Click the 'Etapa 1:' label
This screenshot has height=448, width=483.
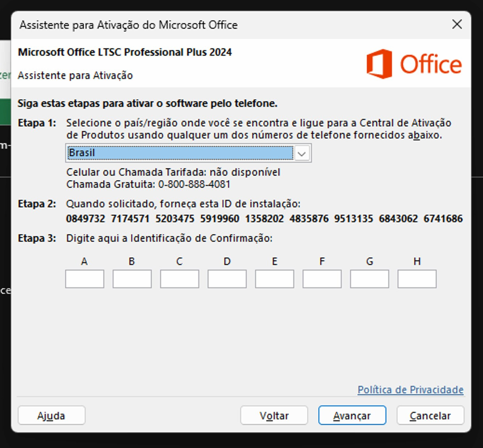point(37,123)
